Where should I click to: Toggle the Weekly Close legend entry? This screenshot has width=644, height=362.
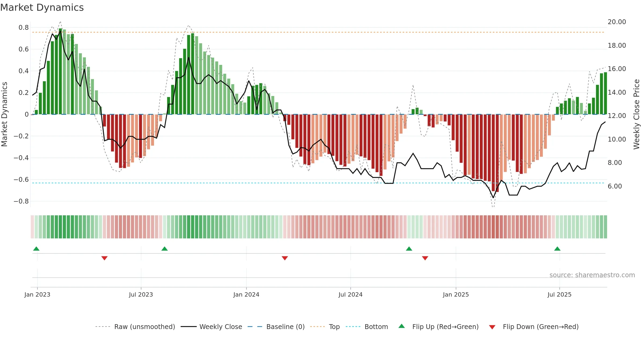(x=211, y=327)
